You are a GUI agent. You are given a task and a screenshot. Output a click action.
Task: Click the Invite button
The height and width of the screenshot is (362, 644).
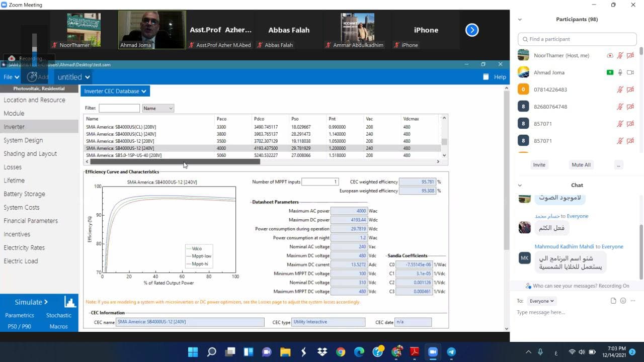(x=539, y=165)
